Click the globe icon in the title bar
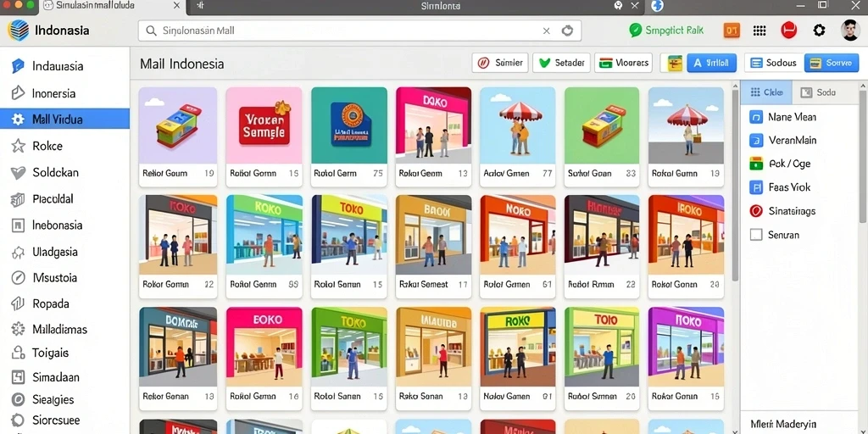Viewport: 868px width, 434px height. pos(657,6)
